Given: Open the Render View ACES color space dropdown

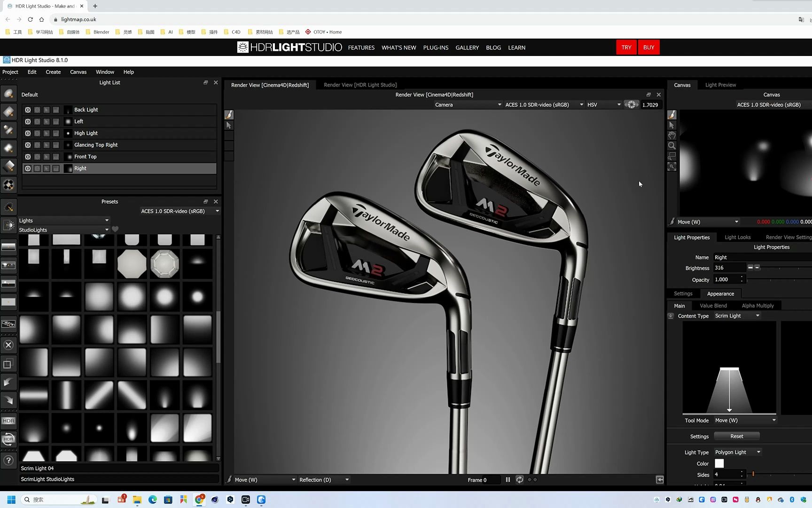Looking at the screenshot, I should [544, 104].
